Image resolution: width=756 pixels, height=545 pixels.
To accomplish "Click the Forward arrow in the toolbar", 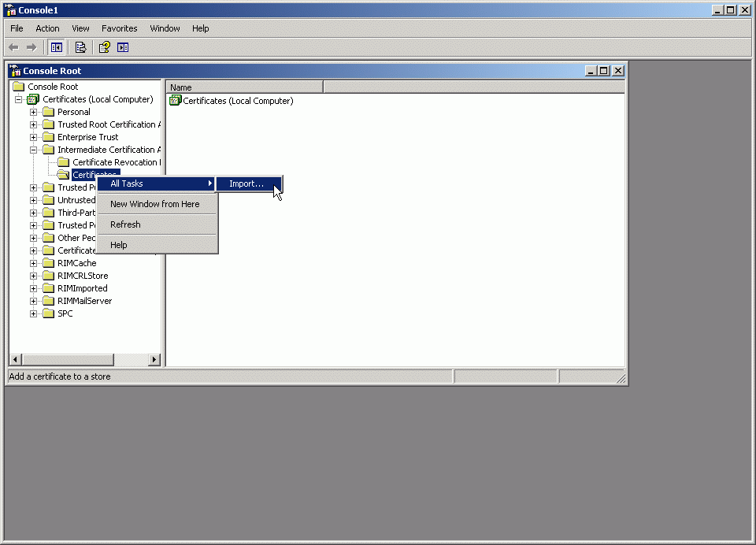I will [x=31, y=47].
